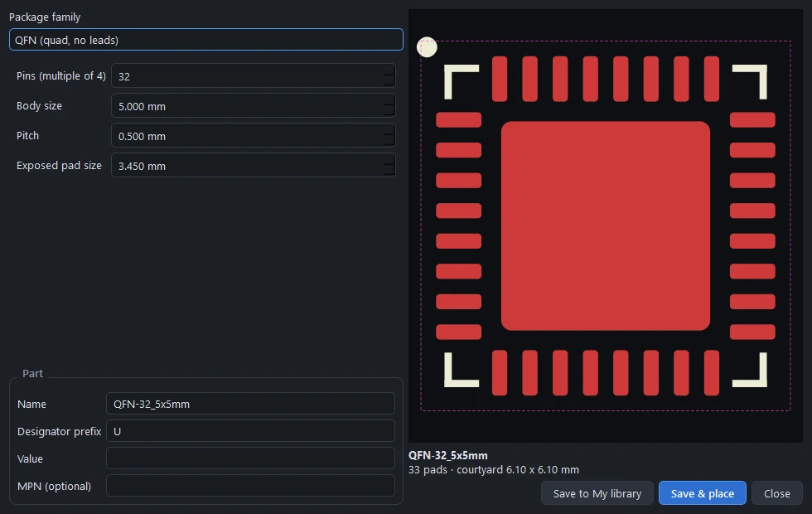Focus the empty Value field
The width and height of the screenshot is (812, 514).
(x=250, y=458)
